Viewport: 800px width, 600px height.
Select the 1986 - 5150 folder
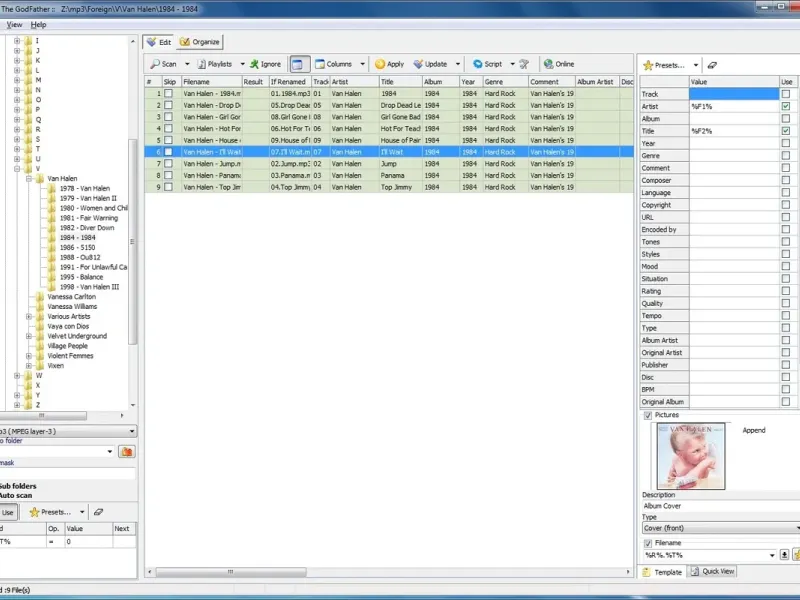pos(78,247)
